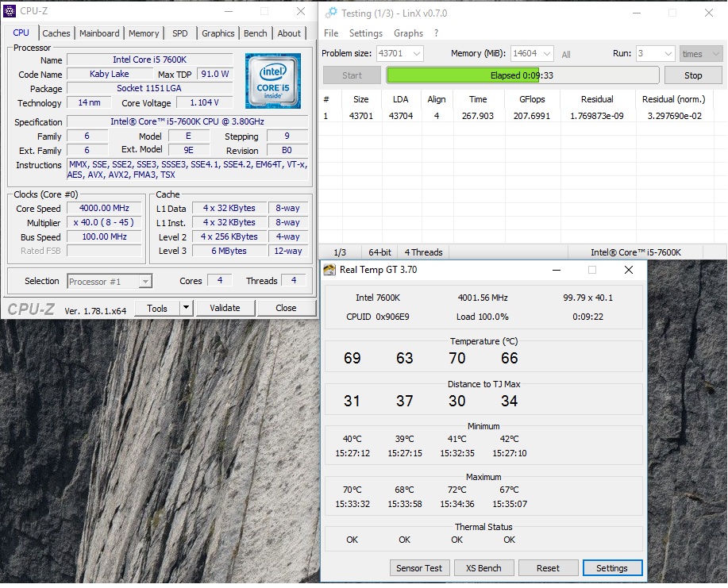The width and height of the screenshot is (728, 588).
Task: Switch to the About tab in CPU-Z
Action: click(x=289, y=33)
